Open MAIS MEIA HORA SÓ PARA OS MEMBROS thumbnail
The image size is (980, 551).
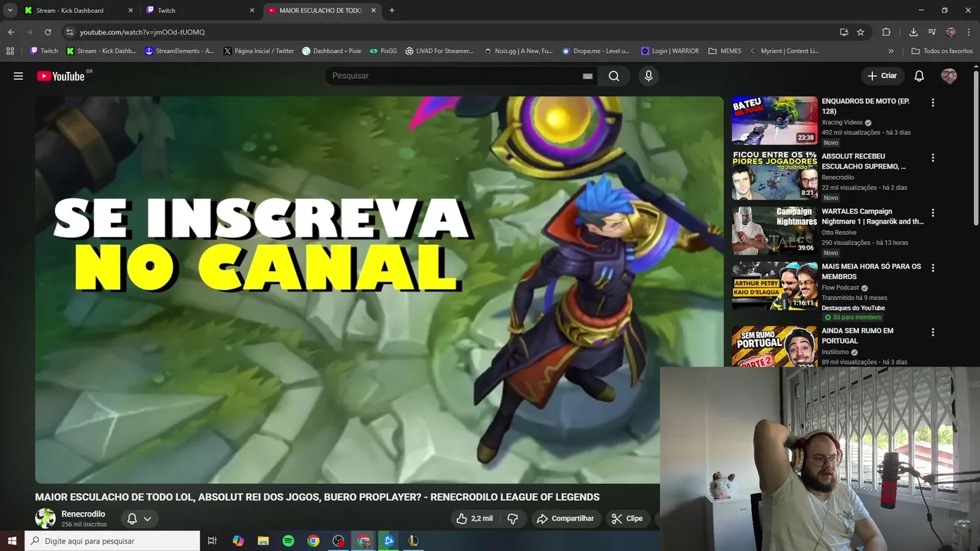[775, 285]
